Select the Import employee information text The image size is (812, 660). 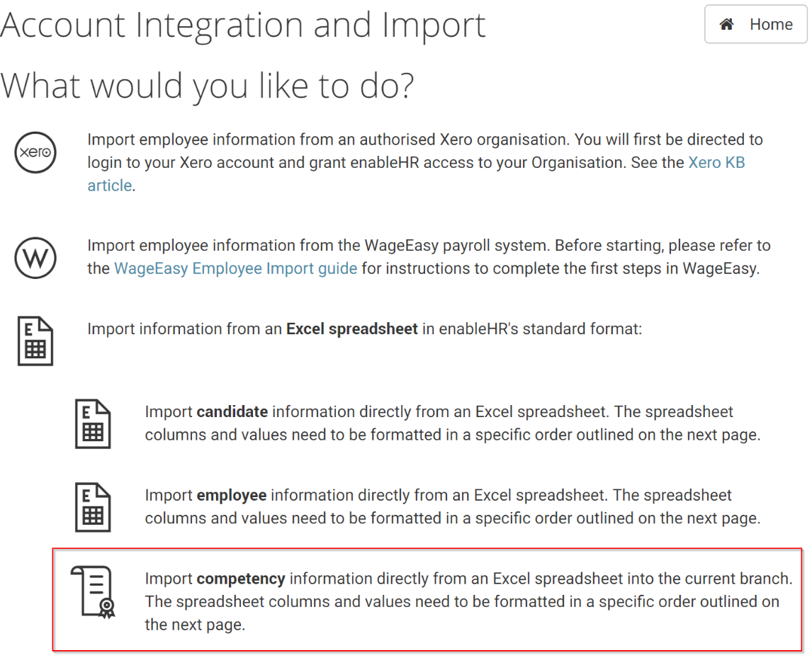coord(453,506)
